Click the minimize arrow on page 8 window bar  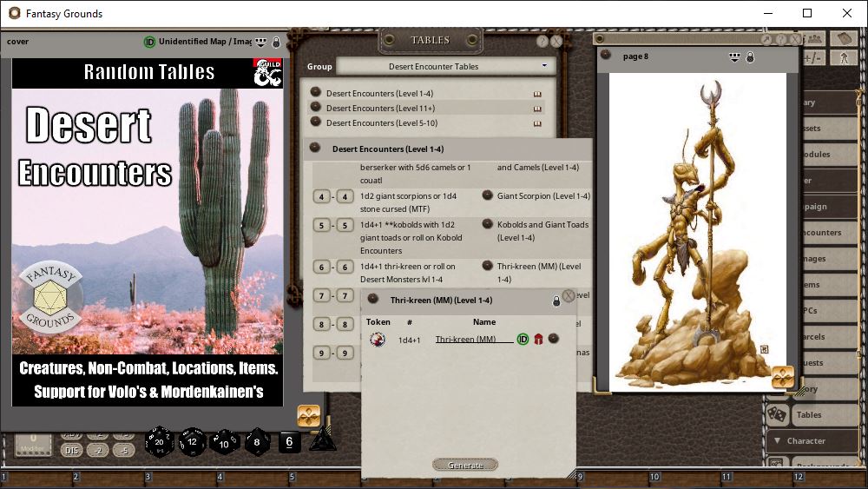766,39
